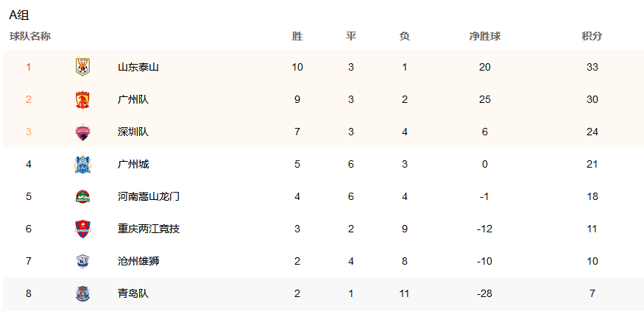The width and height of the screenshot is (644, 311).
Task: Click the 沧州雄狮 team emblem
Action: [82, 261]
